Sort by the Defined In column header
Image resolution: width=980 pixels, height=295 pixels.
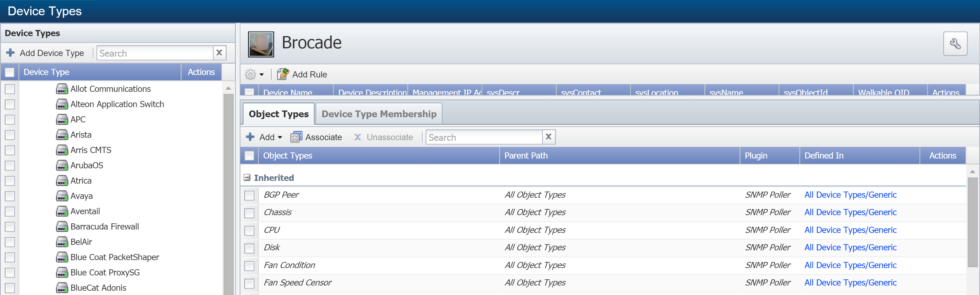[859, 155]
